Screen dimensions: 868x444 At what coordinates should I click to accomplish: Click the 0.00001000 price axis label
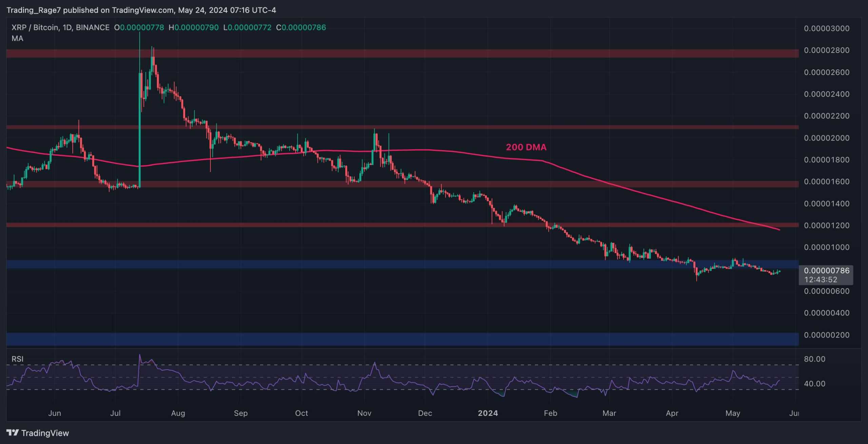[827, 247]
